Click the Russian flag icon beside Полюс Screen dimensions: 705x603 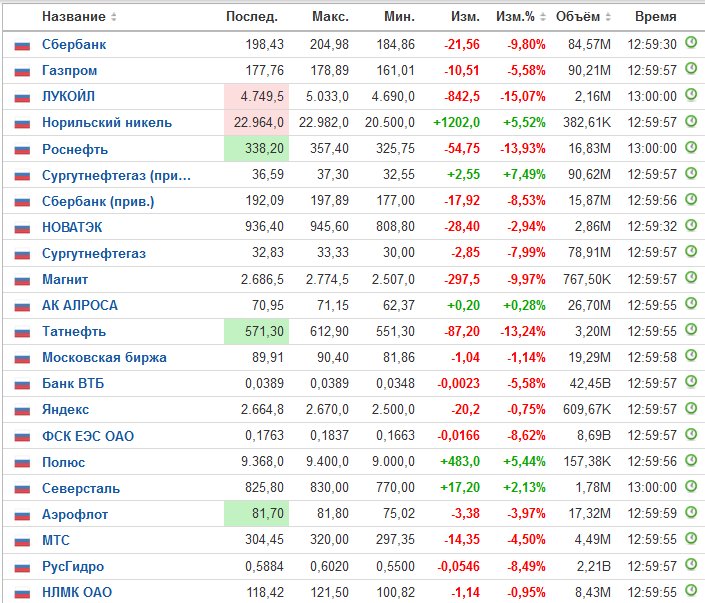click(x=22, y=463)
